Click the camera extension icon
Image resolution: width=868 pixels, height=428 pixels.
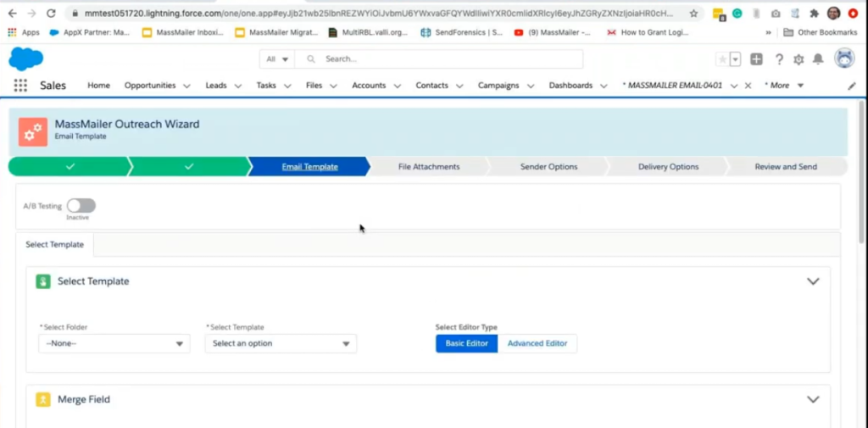pyautogui.click(x=776, y=14)
